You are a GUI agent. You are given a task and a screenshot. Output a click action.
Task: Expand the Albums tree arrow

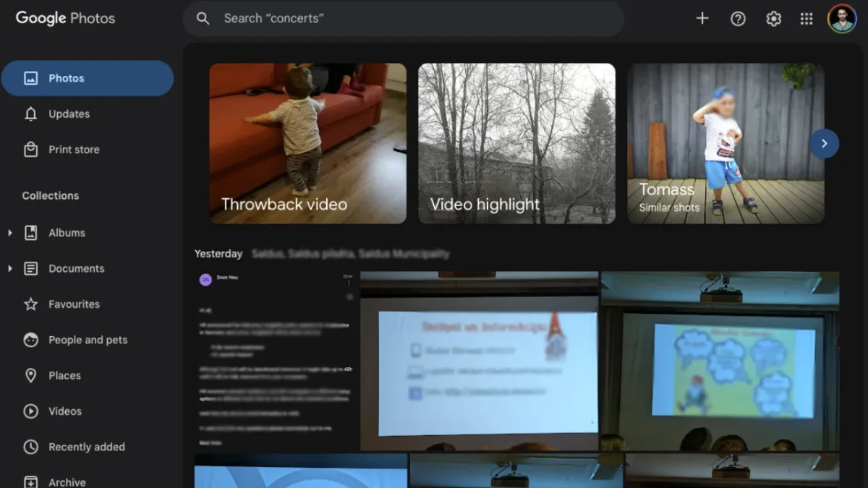click(9, 233)
